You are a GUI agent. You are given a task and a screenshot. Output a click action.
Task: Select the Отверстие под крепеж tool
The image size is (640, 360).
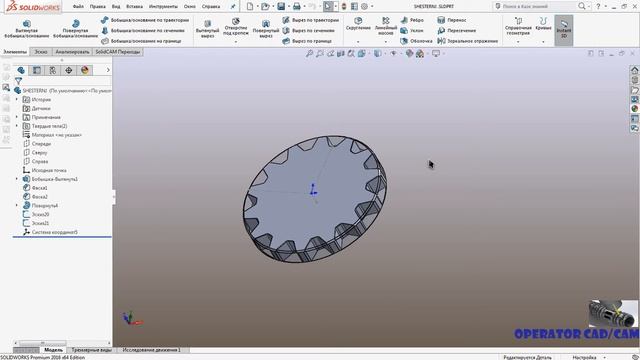click(x=236, y=26)
